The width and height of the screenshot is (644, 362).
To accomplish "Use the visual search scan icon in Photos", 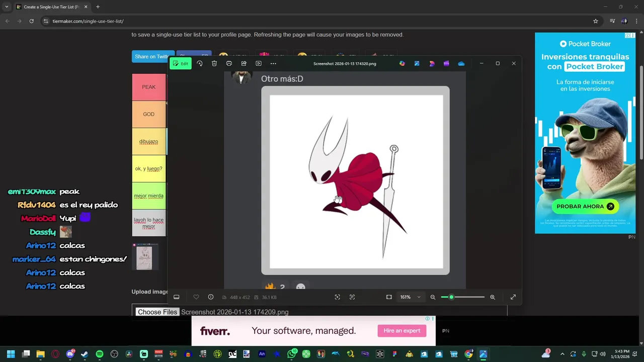I will coord(338,297).
